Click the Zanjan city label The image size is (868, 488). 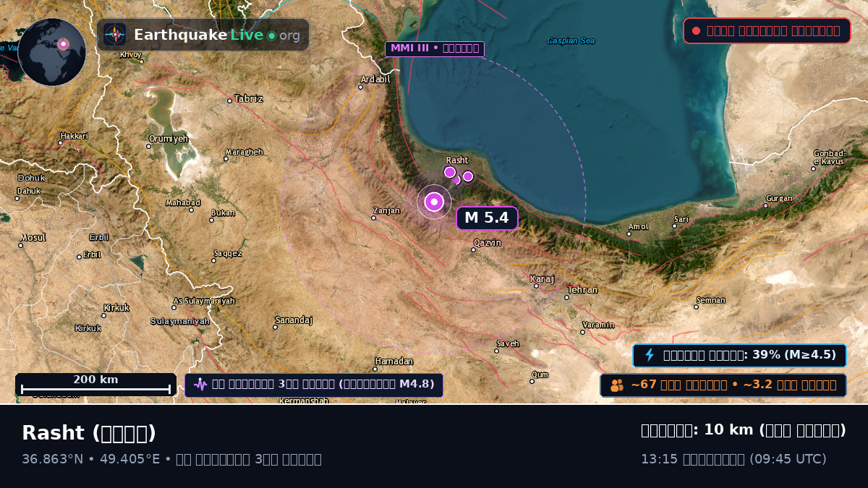(387, 210)
